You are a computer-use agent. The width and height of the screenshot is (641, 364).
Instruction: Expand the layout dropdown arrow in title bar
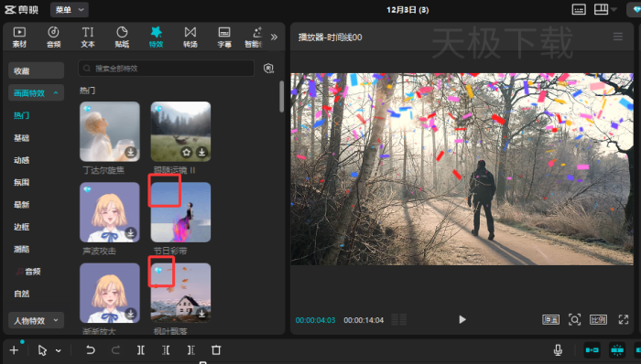(614, 10)
